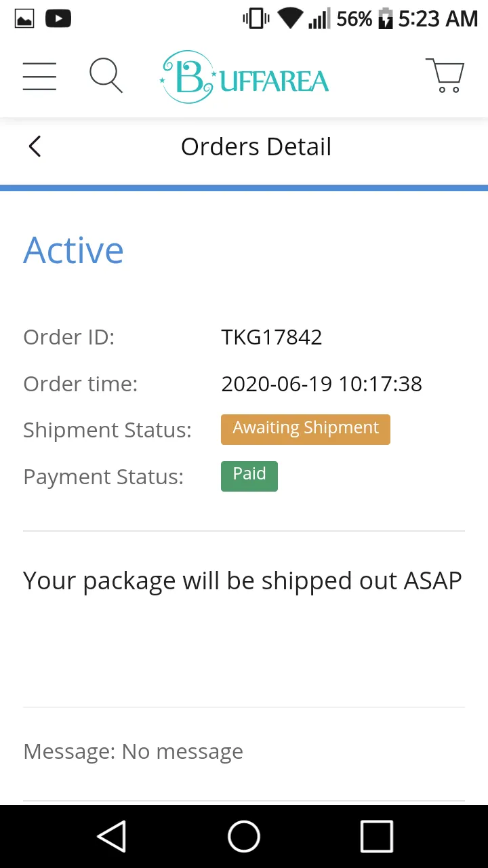This screenshot has height=868, width=488.
Task: Tap the YouTube notification icon
Action: [x=58, y=19]
